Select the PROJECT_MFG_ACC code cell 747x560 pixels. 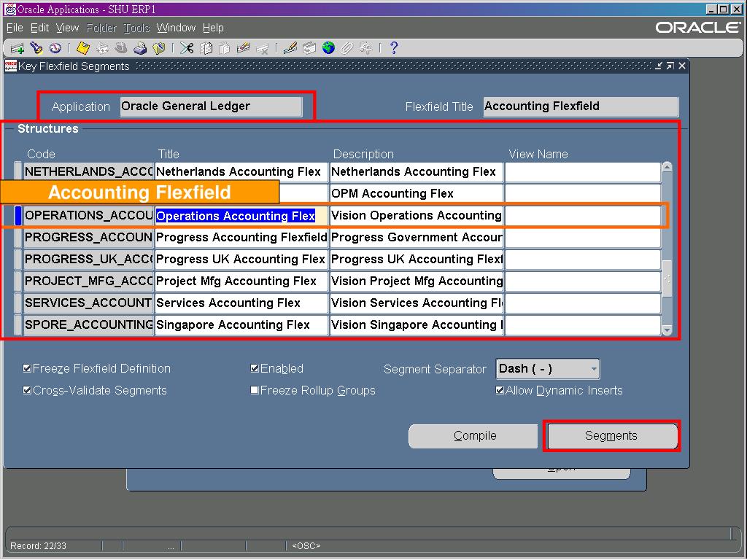coord(88,281)
